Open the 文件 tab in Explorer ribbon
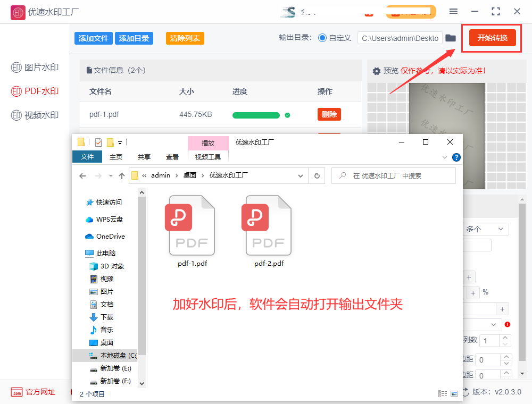Screen dimensions: 532x404 click(x=87, y=157)
